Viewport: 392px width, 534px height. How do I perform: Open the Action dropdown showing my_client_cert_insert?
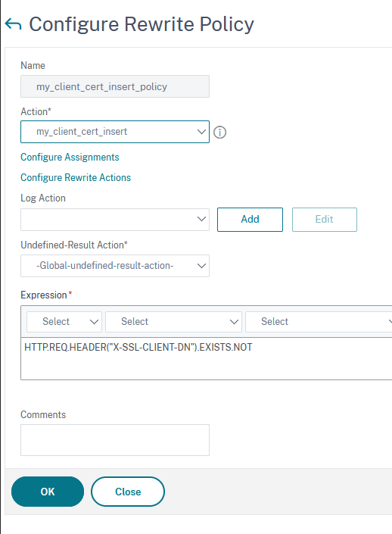[x=115, y=132]
